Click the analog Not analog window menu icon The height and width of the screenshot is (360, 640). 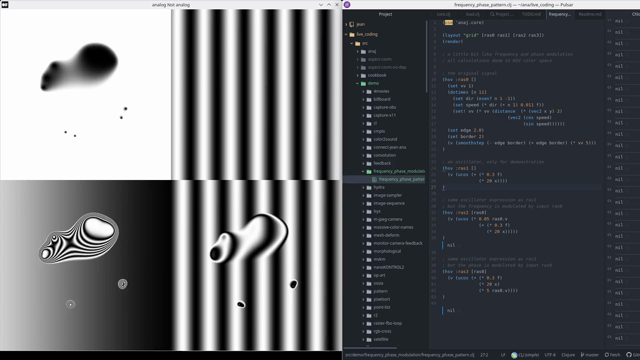[4, 4]
